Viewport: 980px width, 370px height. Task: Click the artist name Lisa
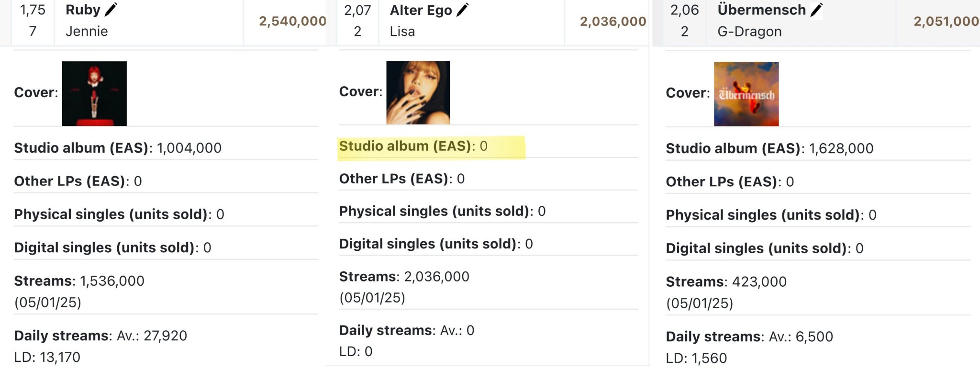[x=402, y=31]
